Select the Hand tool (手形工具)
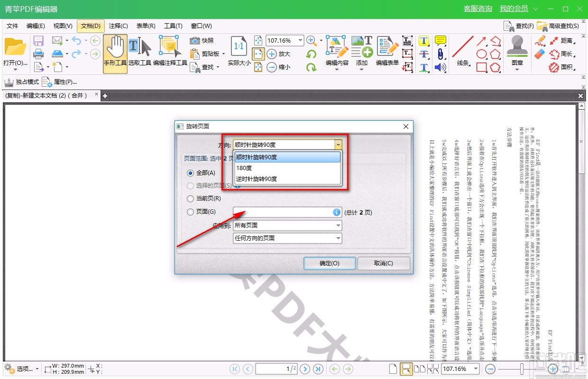Screen dimensions: 588x379 coord(115,54)
